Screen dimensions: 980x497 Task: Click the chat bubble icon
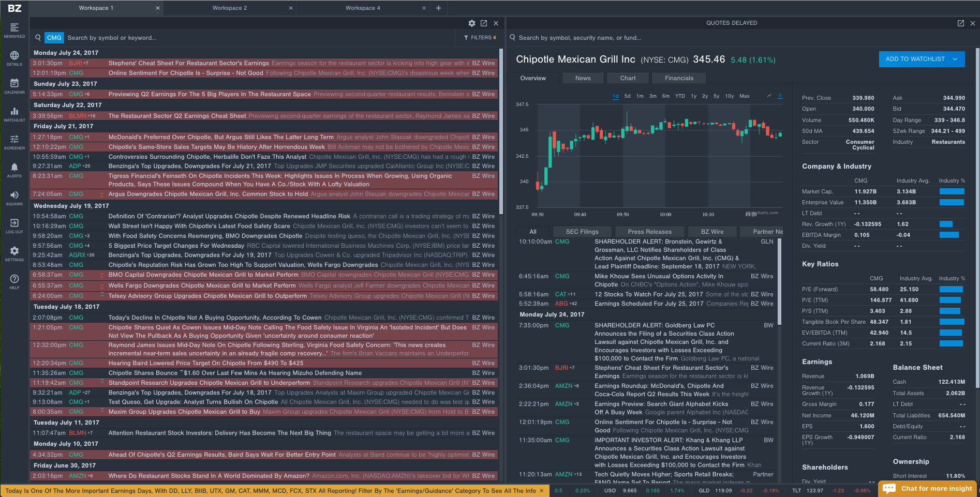[889, 489]
